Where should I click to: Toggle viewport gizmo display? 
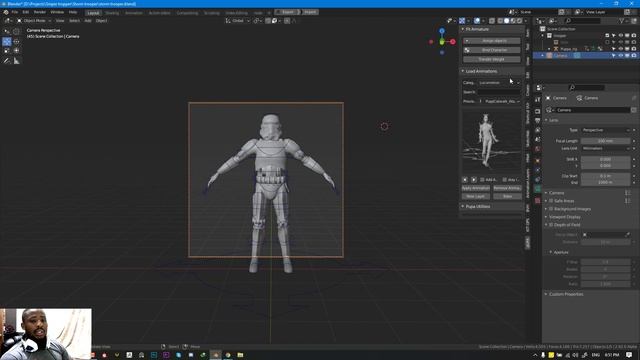point(462,20)
